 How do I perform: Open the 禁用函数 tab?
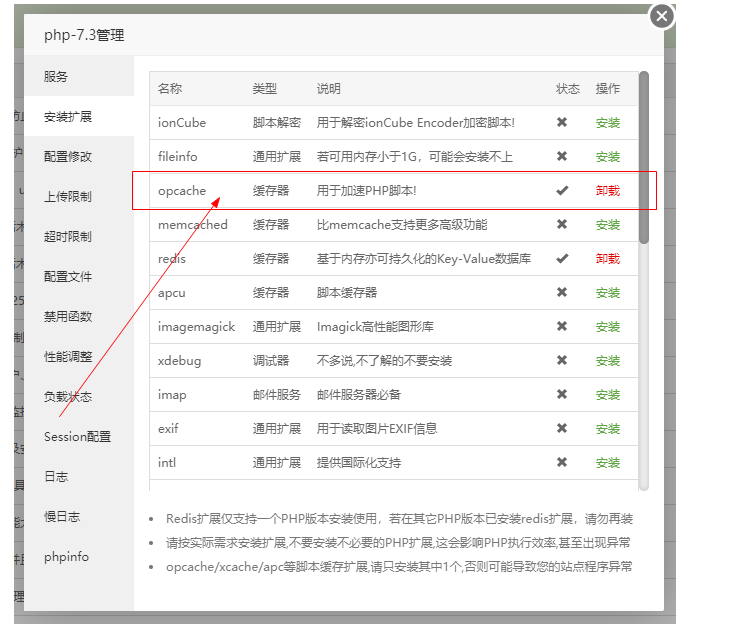[68, 316]
